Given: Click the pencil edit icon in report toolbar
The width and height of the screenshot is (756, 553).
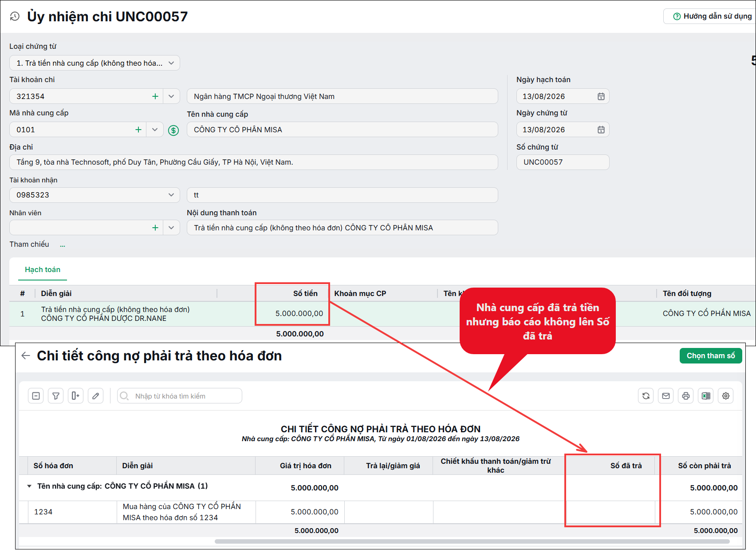Looking at the screenshot, I should coord(95,396).
